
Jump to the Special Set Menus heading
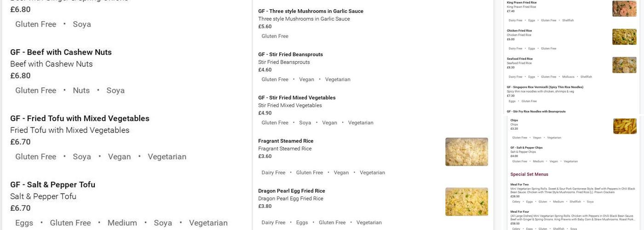pyautogui.click(x=529, y=174)
